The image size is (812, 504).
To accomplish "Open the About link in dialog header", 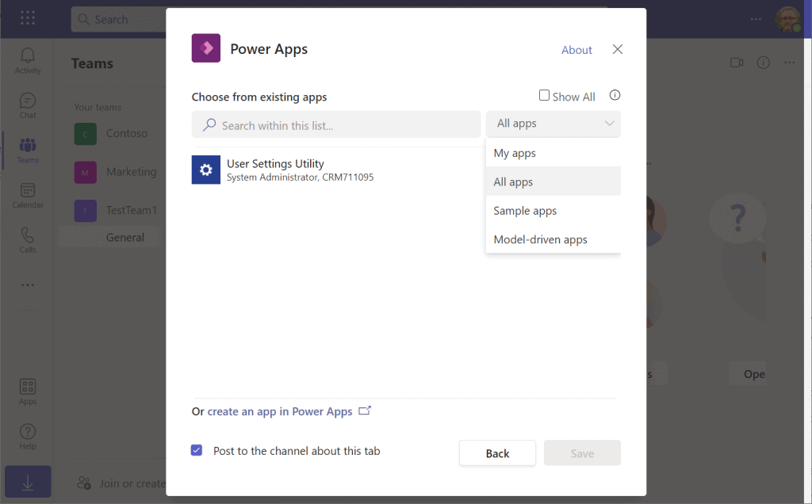I will (x=576, y=50).
